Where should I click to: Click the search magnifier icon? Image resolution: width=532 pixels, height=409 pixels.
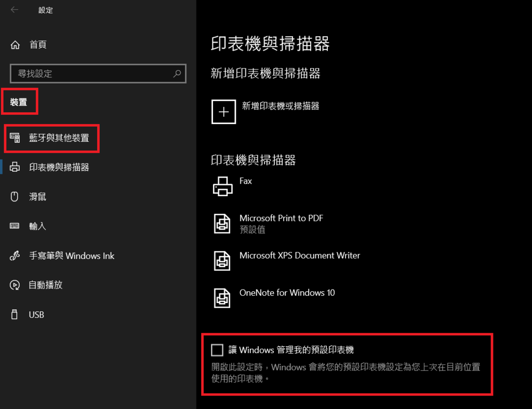[x=177, y=74]
